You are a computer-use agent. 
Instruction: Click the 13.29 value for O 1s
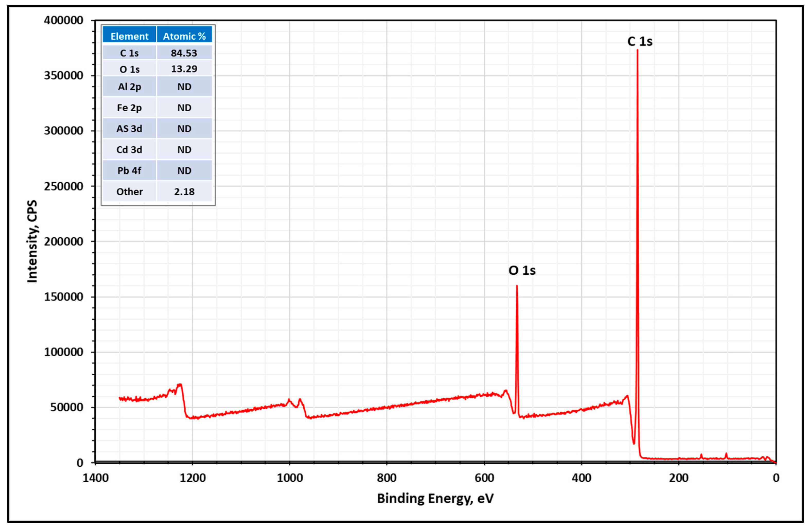[x=184, y=69]
